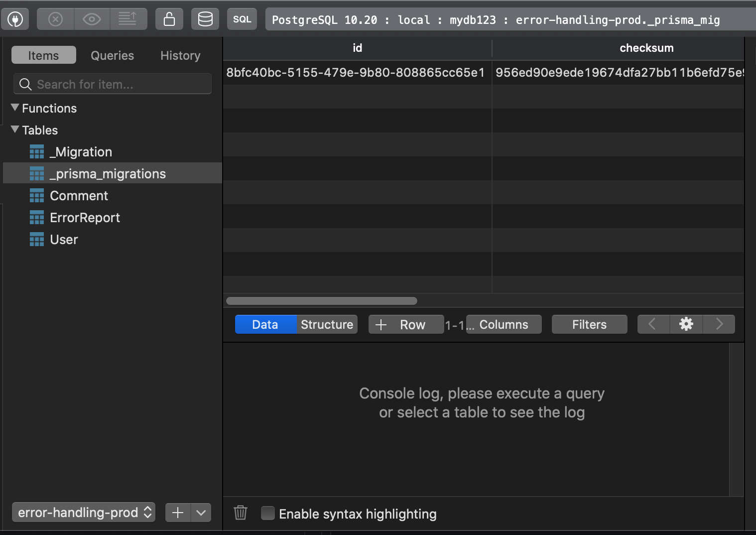Viewport: 756px width, 535px height.
Task: Click the eye preview icon in toolbar
Action: 92,19
